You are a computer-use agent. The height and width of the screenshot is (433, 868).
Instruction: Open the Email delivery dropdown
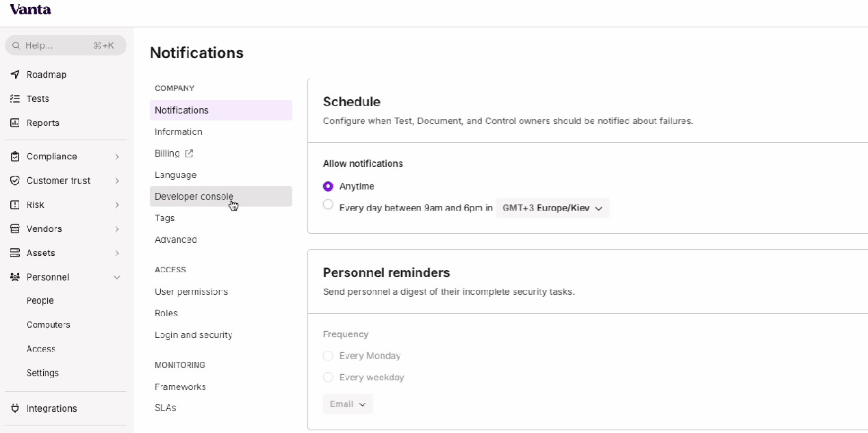coord(348,404)
